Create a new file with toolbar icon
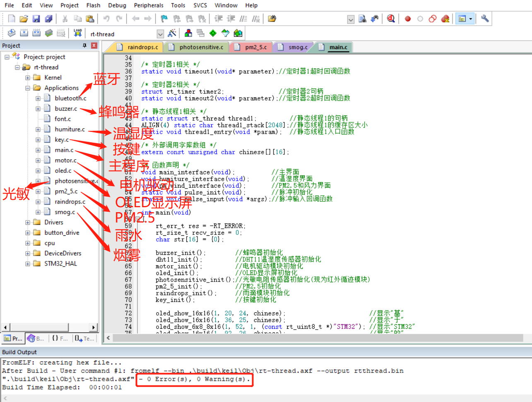The height and width of the screenshot is (402, 532). (12, 19)
